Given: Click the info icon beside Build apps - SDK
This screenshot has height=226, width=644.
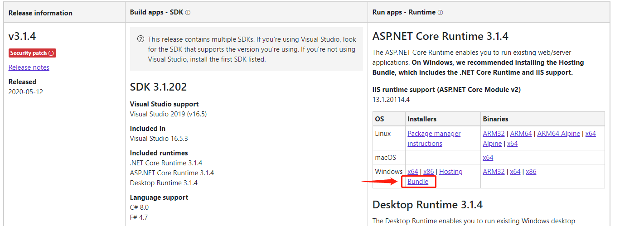Looking at the screenshot, I should point(188,13).
